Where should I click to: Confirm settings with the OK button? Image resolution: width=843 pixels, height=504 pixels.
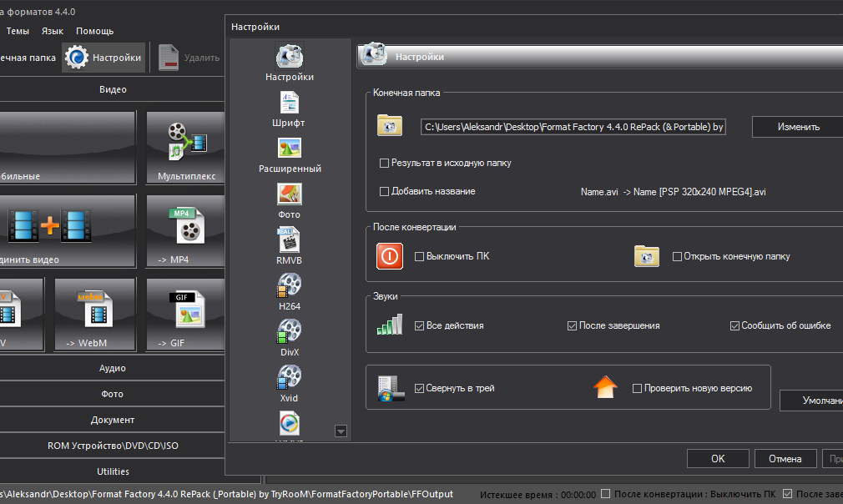click(x=718, y=459)
